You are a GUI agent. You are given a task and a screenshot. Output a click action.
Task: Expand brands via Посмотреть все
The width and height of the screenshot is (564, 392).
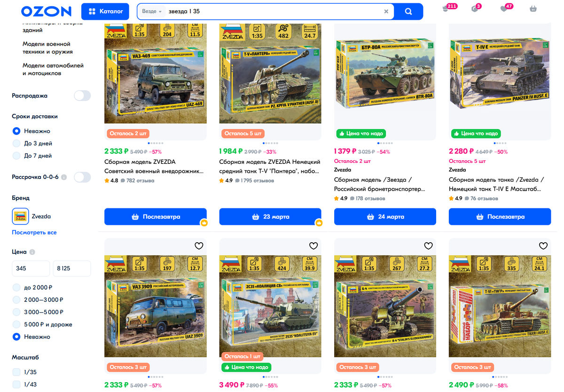34,232
